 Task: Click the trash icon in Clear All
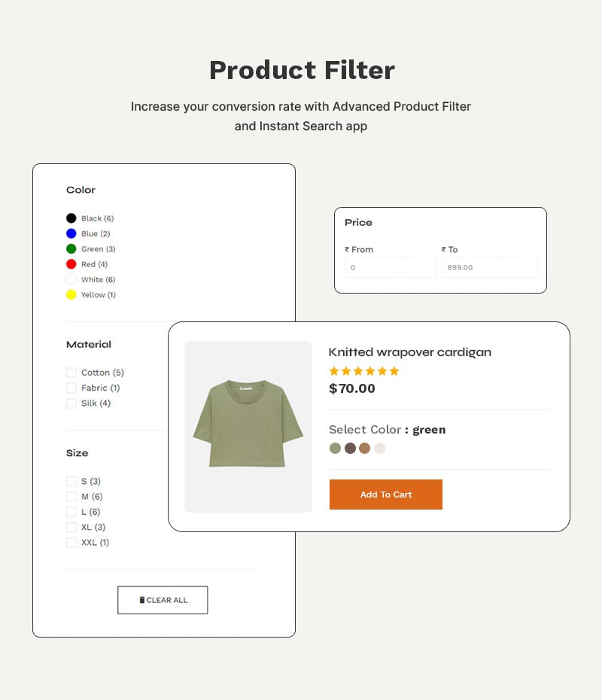point(142,599)
